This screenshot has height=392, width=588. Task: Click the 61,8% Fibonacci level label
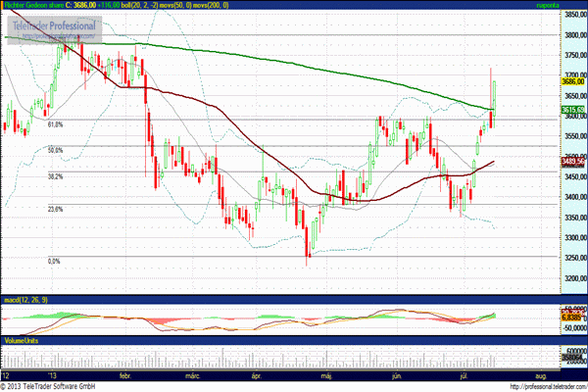click(x=55, y=124)
